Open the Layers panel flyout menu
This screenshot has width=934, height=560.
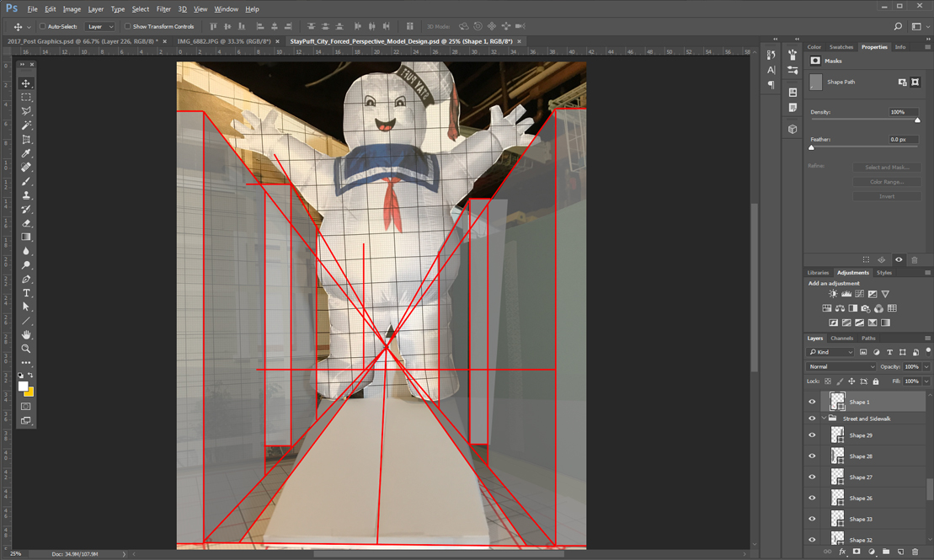927,339
